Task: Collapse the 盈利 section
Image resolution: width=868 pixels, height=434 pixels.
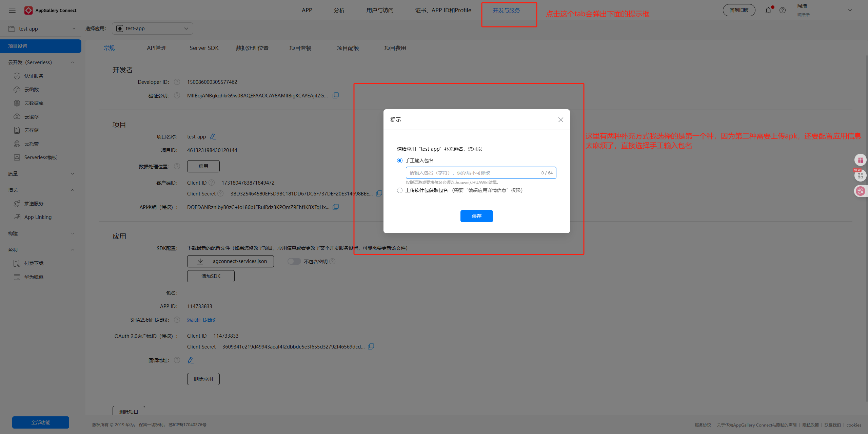Action: coord(73,250)
